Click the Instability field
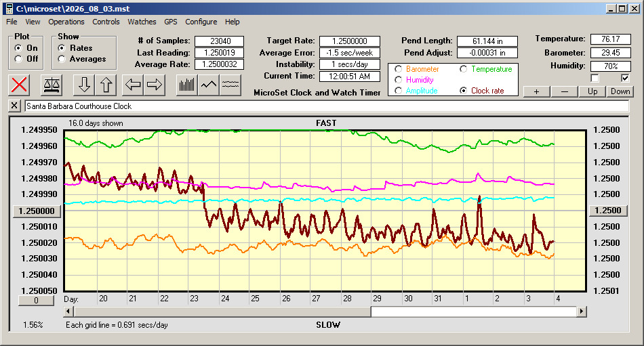 (350, 64)
